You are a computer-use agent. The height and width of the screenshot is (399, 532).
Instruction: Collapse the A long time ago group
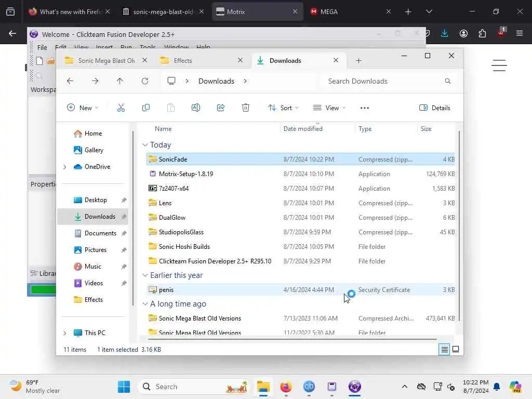(x=145, y=304)
